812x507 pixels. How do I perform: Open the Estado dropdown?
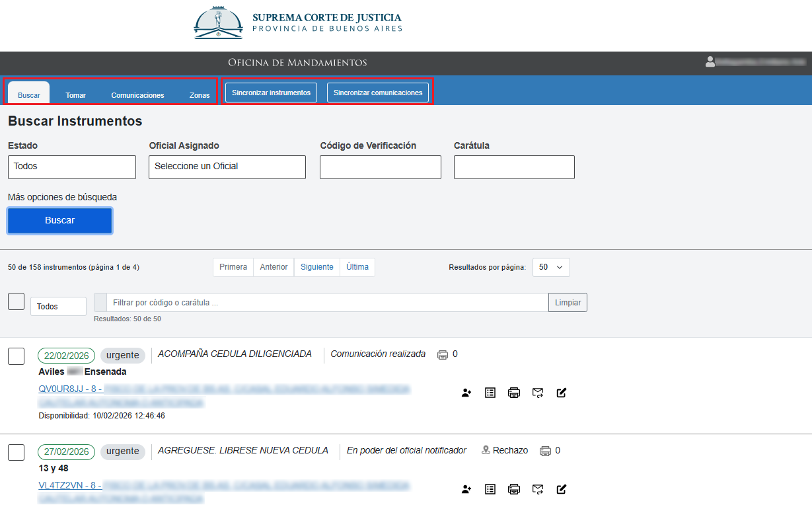click(71, 167)
